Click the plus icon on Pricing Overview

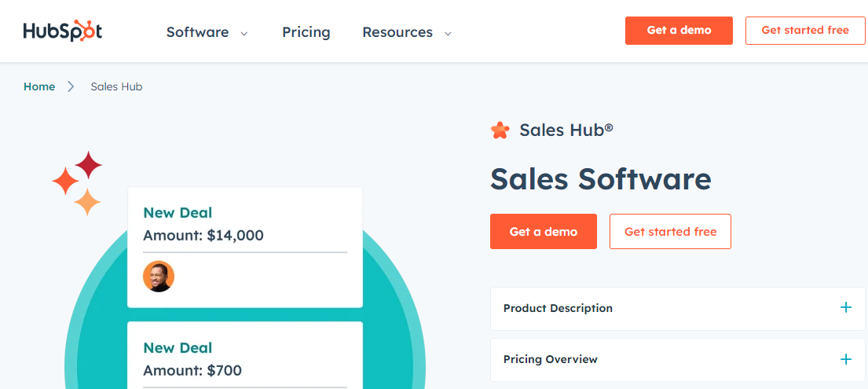click(846, 359)
